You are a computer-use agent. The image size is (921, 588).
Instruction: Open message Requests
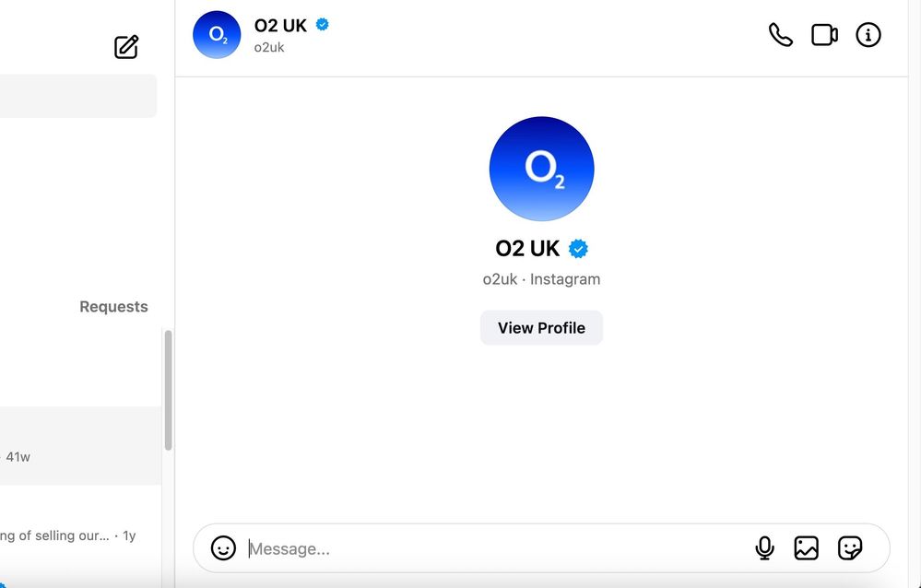pos(113,307)
